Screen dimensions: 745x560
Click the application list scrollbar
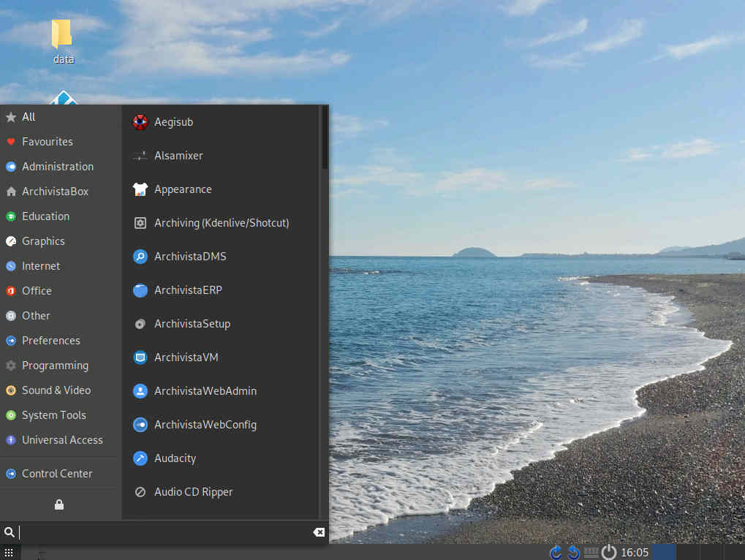pos(325,139)
